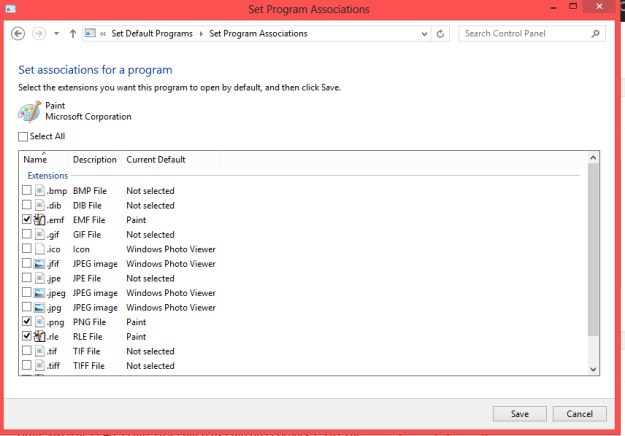Click the .jpg picture icon
The width and height of the screenshot is (625, 436).
pyautogui.click(x=39, y=307)
